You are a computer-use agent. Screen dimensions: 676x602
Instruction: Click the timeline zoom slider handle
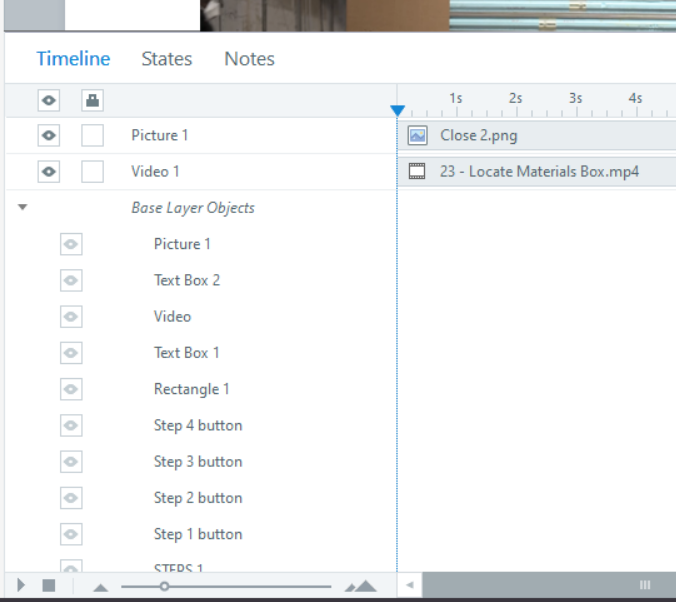click(x=164, y=586)
